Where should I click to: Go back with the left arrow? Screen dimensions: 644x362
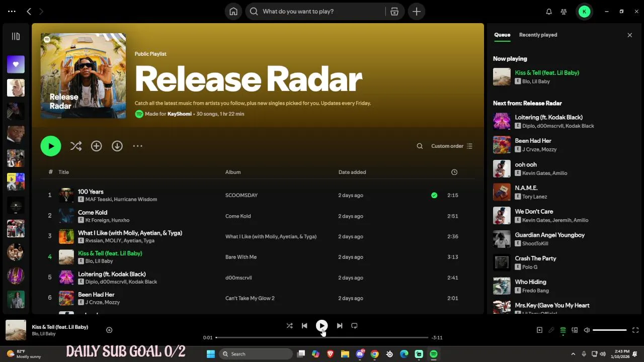[x=29, y=11]
